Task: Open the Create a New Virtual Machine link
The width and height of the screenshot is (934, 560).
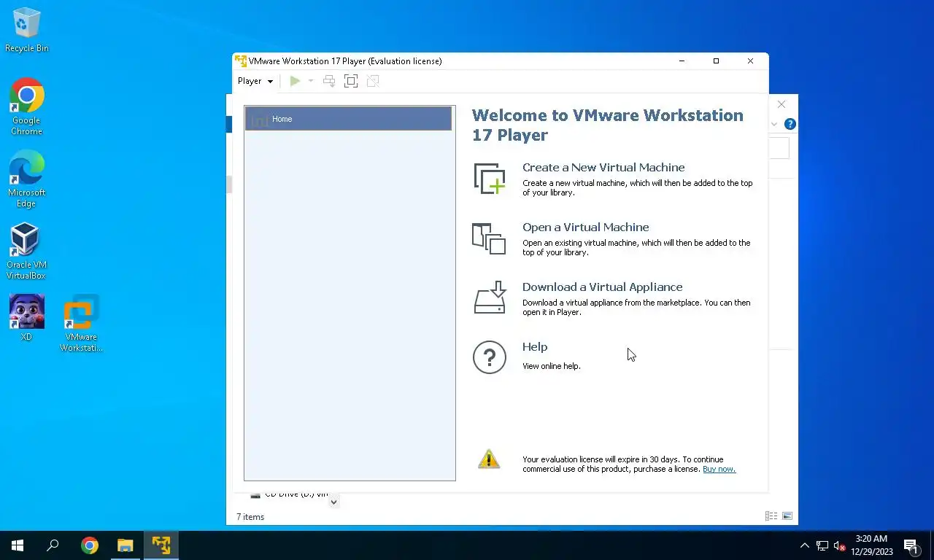Action: (603, 167)
